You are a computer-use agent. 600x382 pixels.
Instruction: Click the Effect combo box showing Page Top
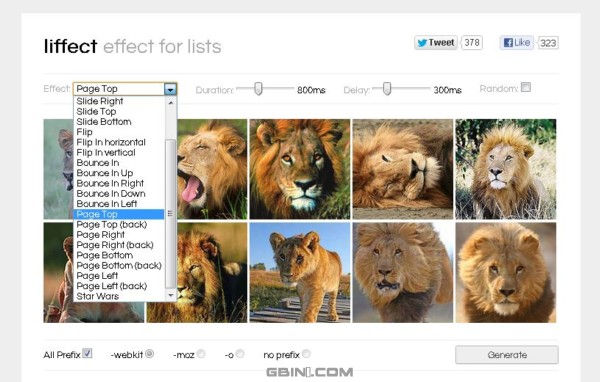[x=125, y=89]
